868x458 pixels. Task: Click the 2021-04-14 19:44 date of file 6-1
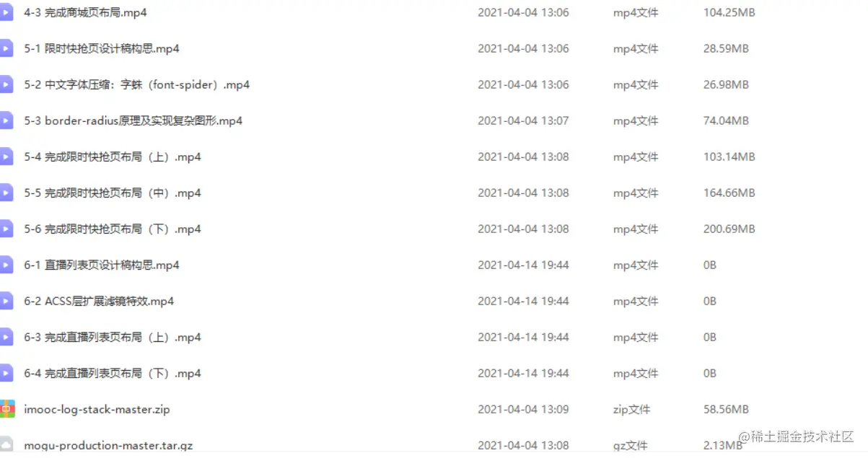point(523,265)
